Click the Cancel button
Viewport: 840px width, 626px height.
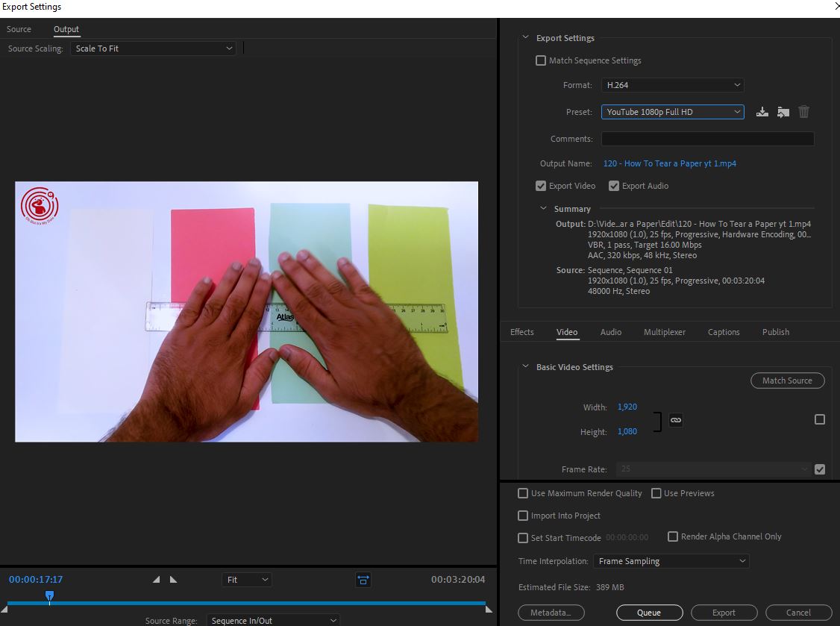[x=798, y=613]
